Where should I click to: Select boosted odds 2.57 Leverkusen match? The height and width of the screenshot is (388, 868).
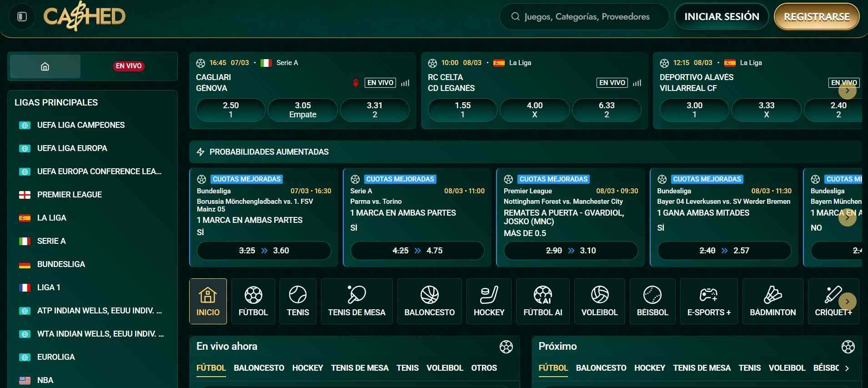724,251
